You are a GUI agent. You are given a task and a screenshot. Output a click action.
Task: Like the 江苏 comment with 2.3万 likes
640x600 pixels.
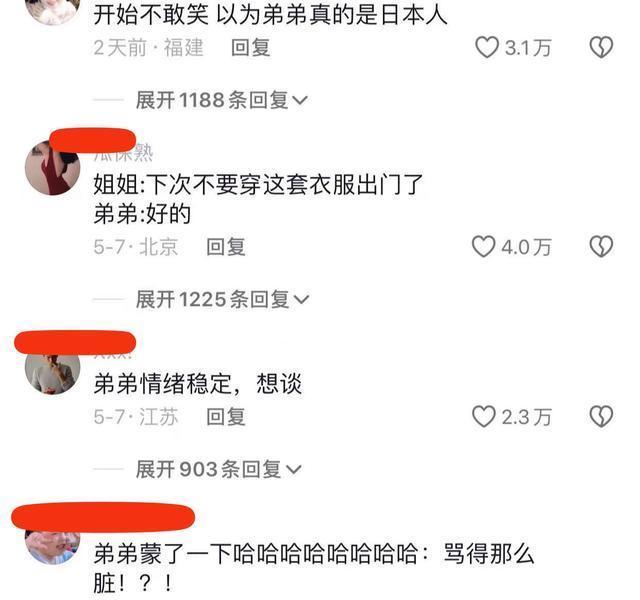tap(483, 417)
